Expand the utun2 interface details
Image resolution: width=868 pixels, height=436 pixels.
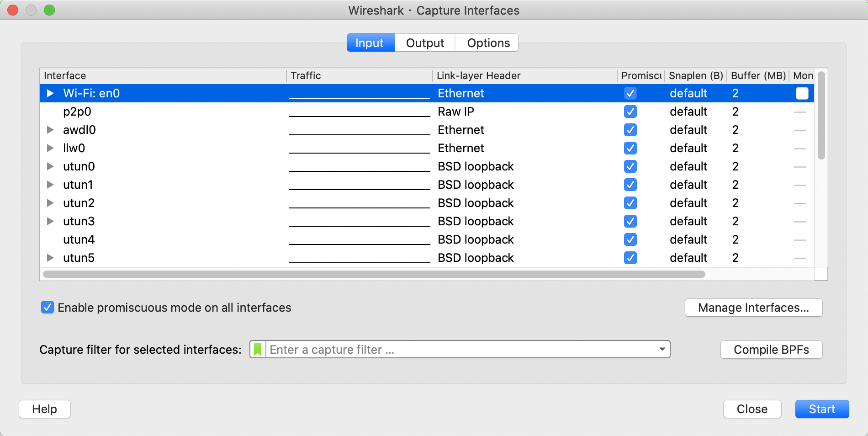pyautogui.click(x=50, y=203)
